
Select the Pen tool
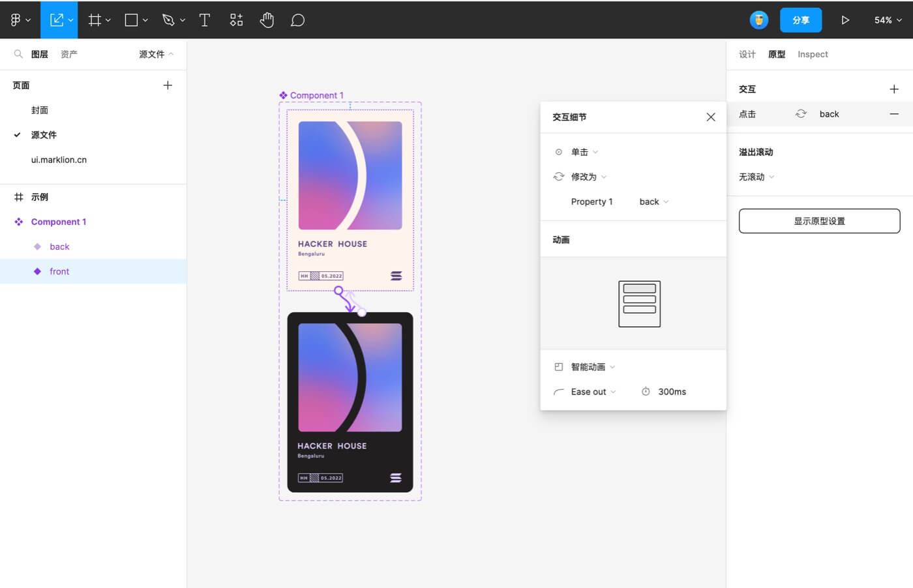tap(168, 20)
